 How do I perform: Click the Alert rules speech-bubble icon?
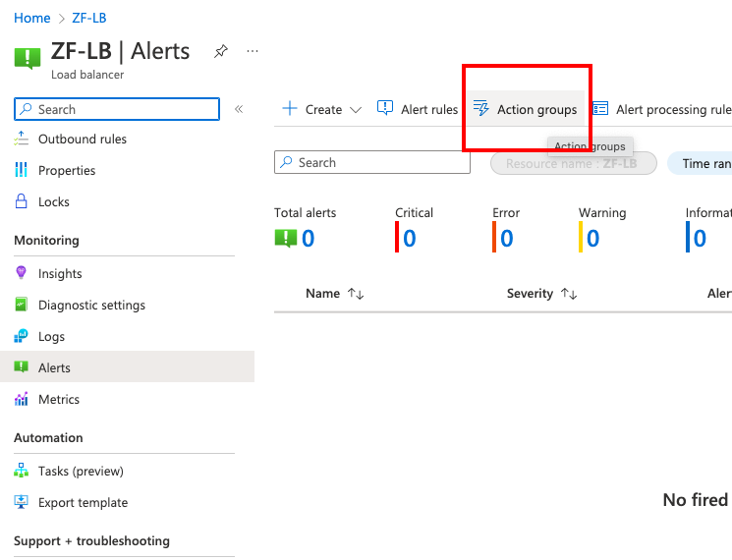click(x=385, y=108)
